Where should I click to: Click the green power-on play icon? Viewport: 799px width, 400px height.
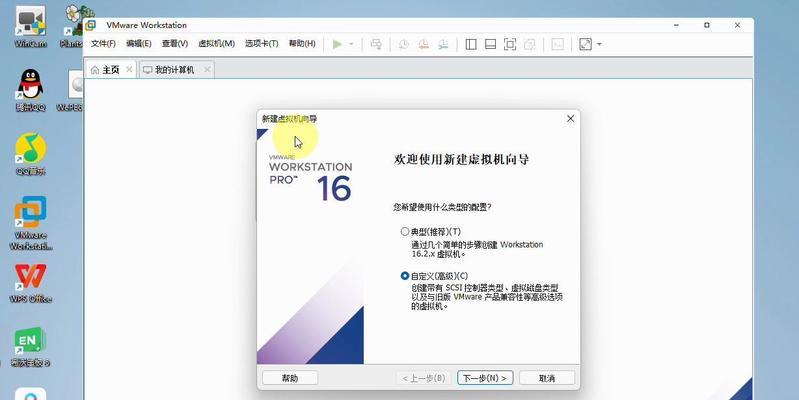[x=337, y=44]
